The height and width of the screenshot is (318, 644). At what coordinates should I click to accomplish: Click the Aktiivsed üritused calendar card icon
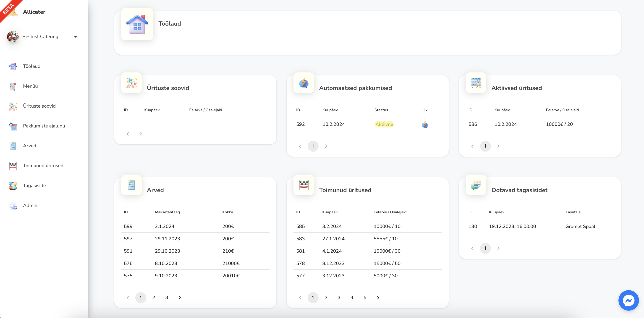coord(476,83)
